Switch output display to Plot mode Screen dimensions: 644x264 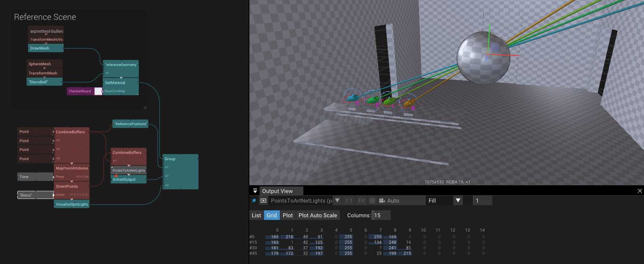(288, 215)
